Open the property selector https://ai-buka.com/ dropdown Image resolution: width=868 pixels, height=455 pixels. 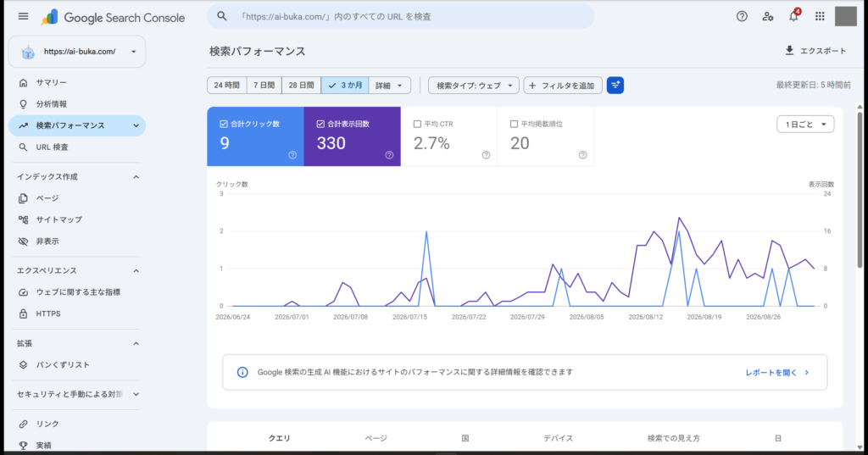click(77, 52)
